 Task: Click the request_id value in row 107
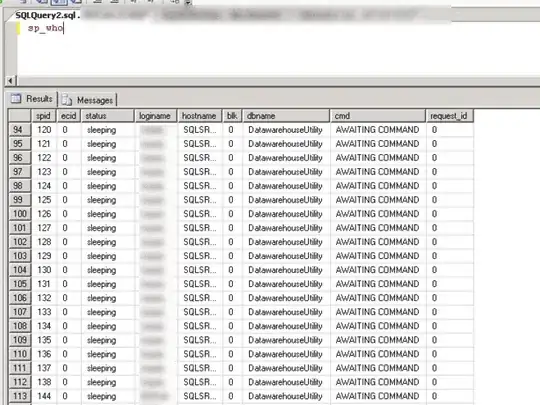tap(435, 312)
